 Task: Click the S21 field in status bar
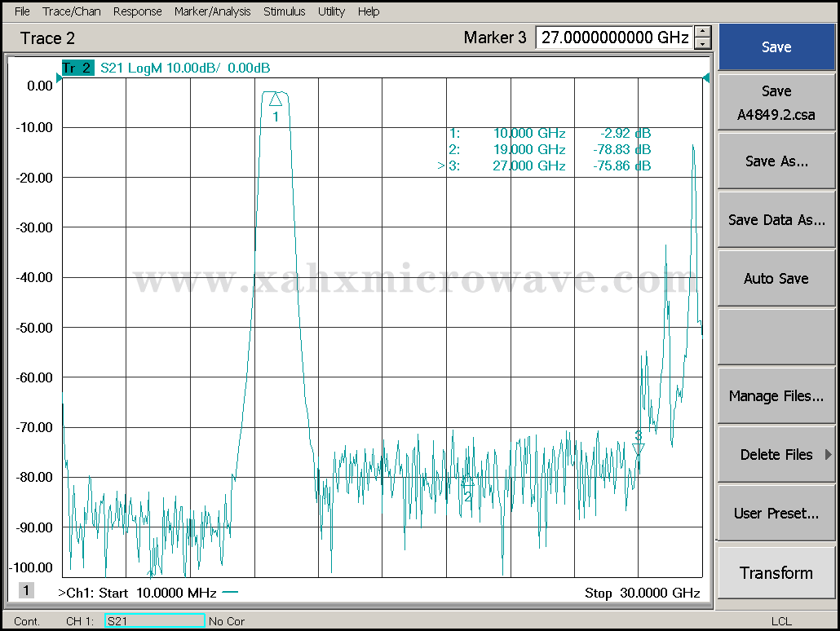[x=155, y=621]
